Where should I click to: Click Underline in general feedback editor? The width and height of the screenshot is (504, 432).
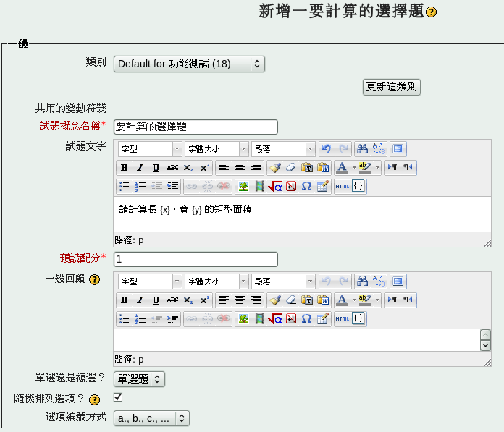[156, 300]
